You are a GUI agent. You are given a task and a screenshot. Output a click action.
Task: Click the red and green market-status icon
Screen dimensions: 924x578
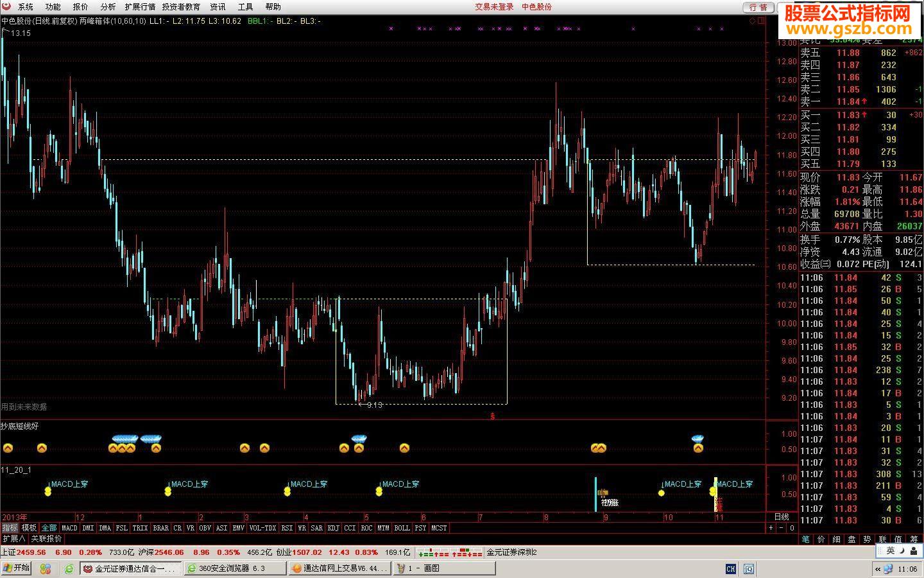449,552
